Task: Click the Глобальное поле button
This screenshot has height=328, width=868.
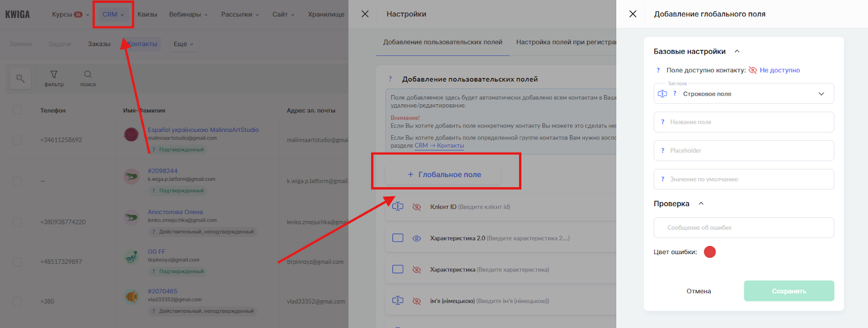Action: (x=444, y=174)
